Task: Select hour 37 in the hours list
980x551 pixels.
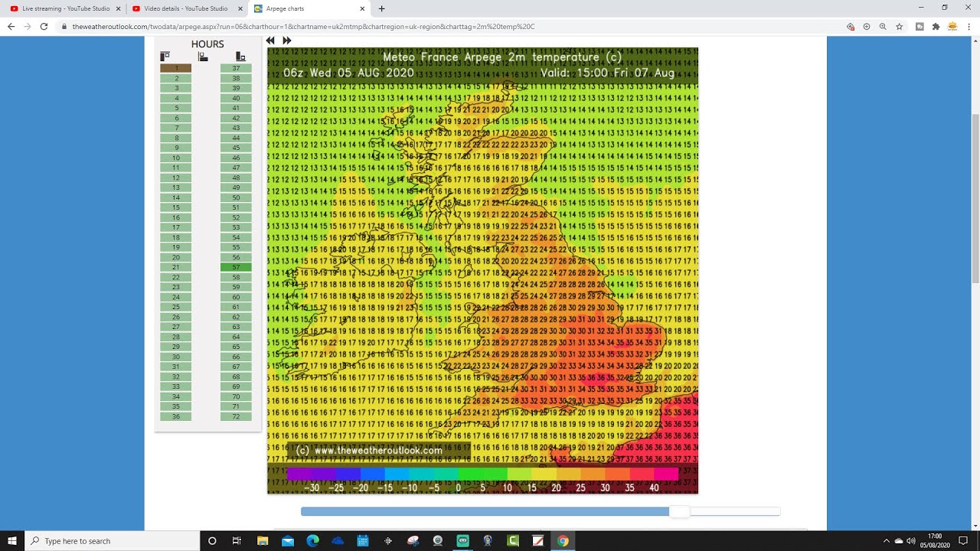Action: (x=236, y=68)
